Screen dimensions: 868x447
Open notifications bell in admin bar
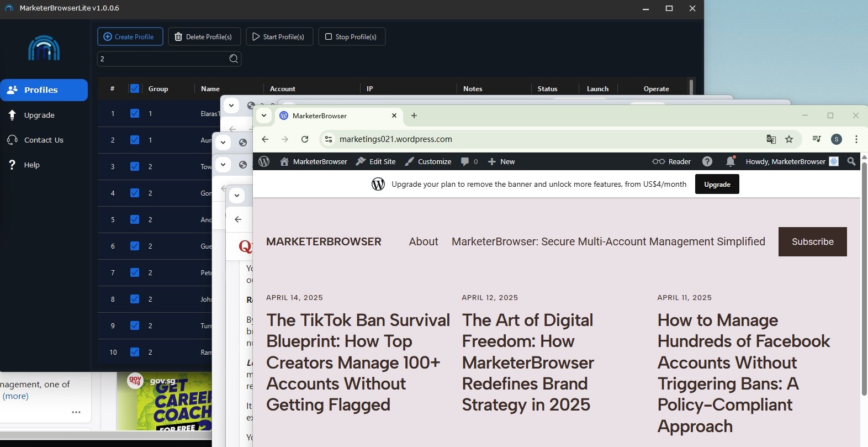[731, 161]
